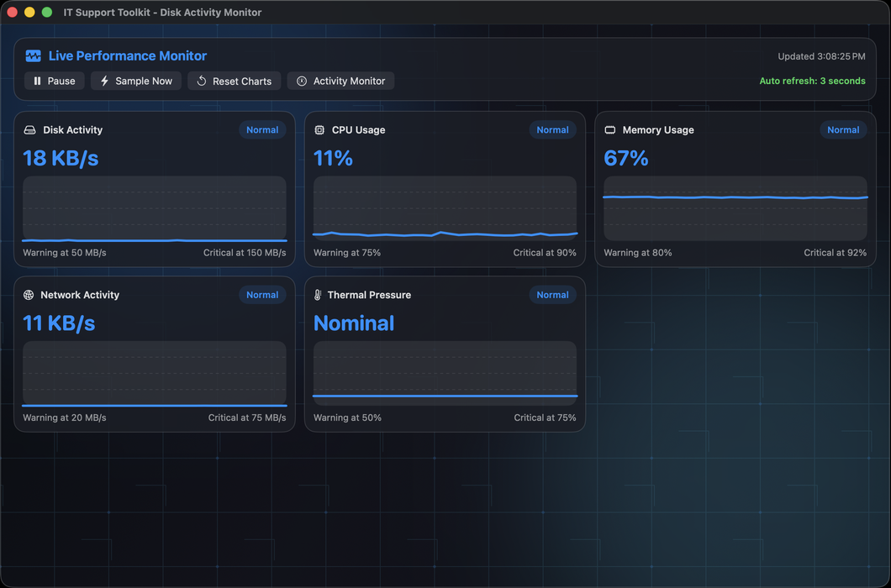Click the lightning bolt Sample Now icon
Image resolution: width=891 pixels, height=588 pixels.
(104, 81)
